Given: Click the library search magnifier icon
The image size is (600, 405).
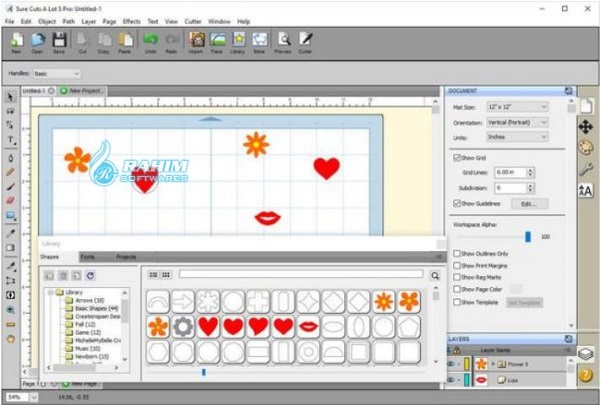Looking at the screenshot, I should tap(435, 276).
